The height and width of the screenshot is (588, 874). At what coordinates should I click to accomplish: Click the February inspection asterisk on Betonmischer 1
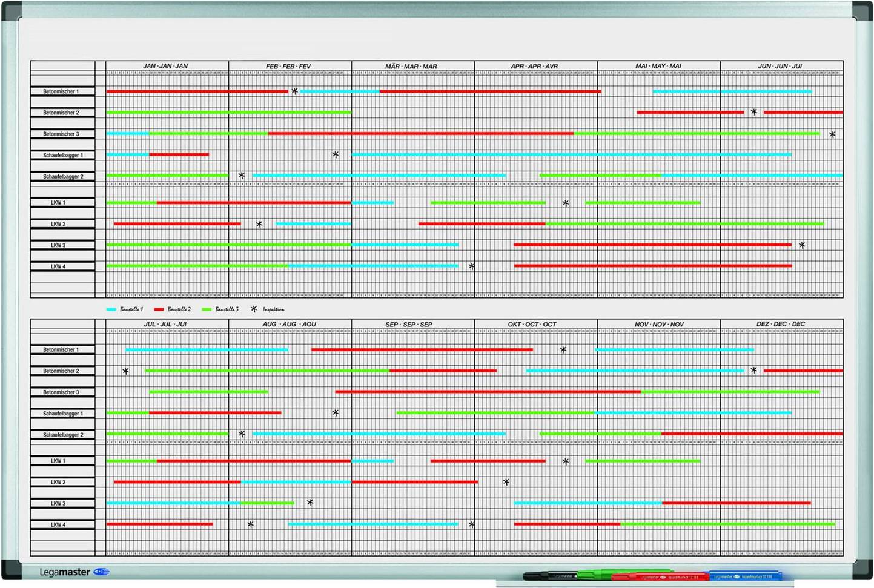[294, 91]
